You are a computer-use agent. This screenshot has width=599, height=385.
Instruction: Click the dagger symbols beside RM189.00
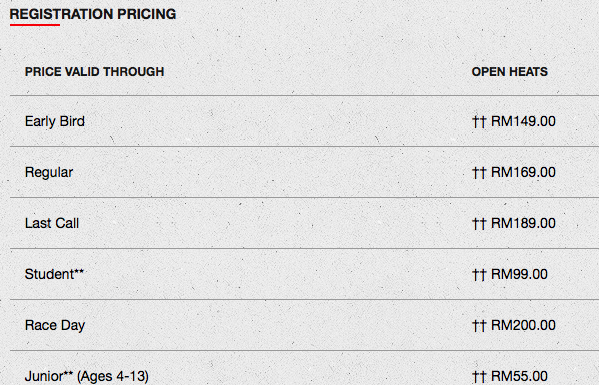(x=479, y=223)
